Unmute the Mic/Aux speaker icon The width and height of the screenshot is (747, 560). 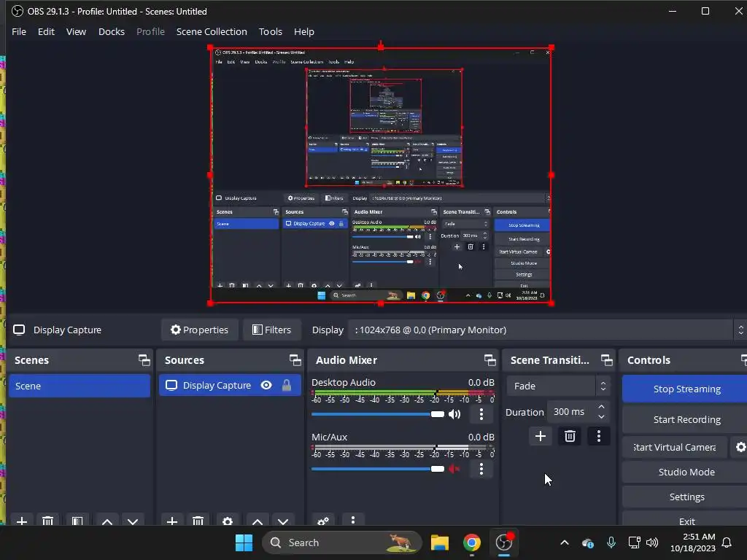pyautogui.click(x=454, y=469)
